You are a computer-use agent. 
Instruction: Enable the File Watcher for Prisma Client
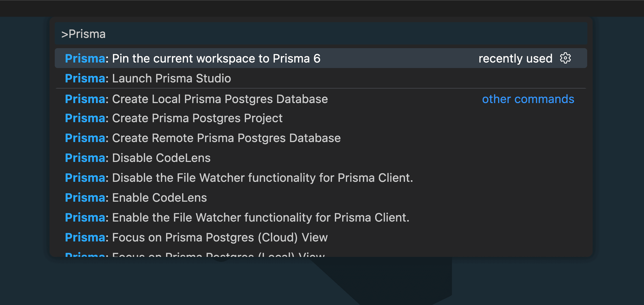(x=237, y=217)
